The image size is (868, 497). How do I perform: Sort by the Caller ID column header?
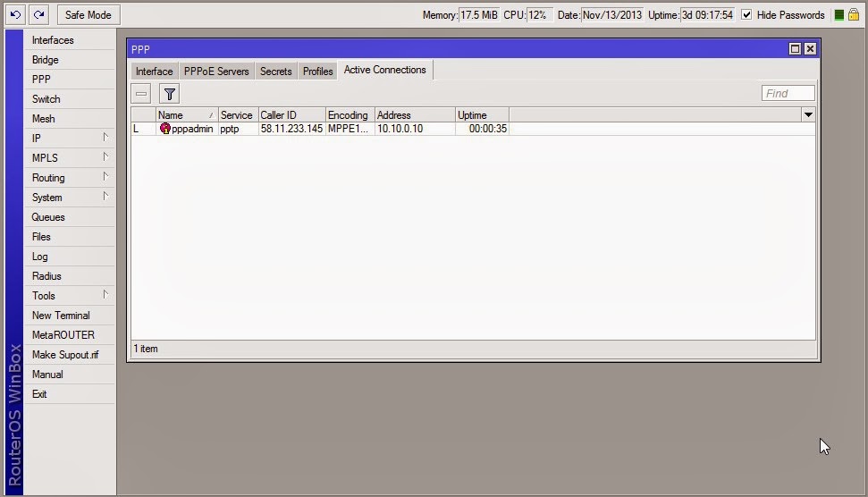291,115
